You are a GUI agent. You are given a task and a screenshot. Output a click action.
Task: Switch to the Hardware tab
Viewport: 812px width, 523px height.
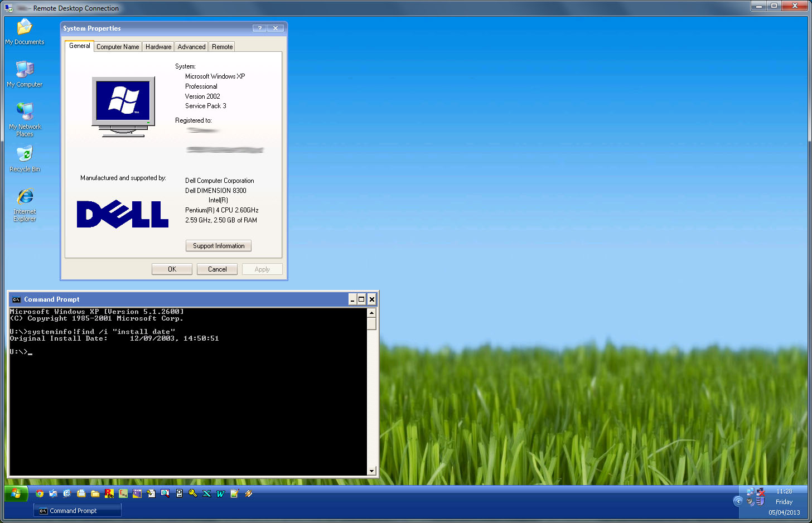coord(158,47)
